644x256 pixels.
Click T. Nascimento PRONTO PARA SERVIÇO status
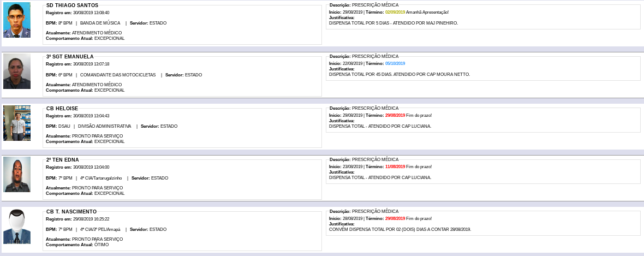97,239
